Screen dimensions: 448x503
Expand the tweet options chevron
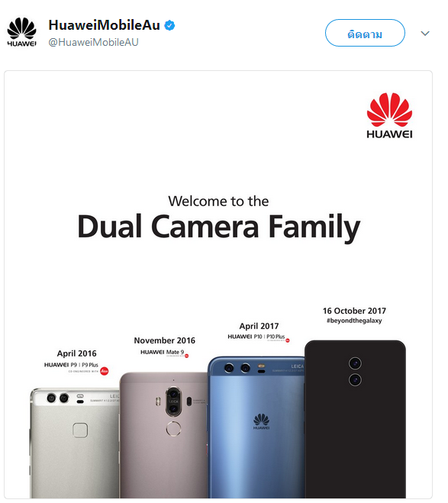coord(425,34)
